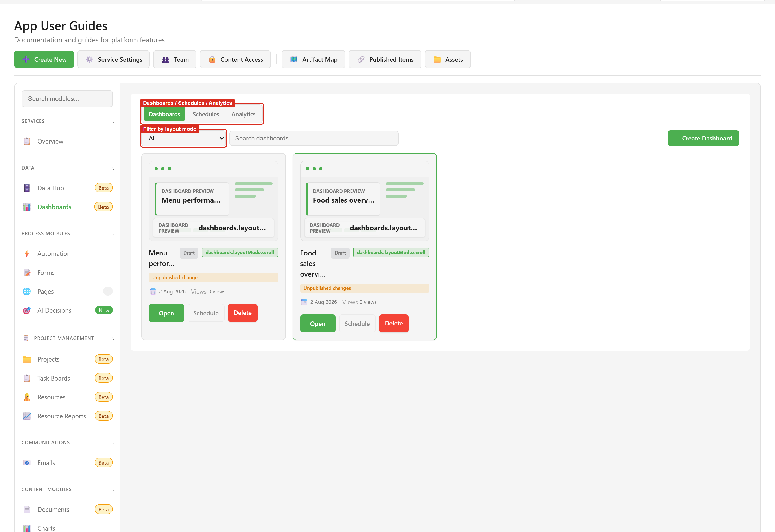Click the Forms pencil-and-paper icon

(x=27, y=273)
